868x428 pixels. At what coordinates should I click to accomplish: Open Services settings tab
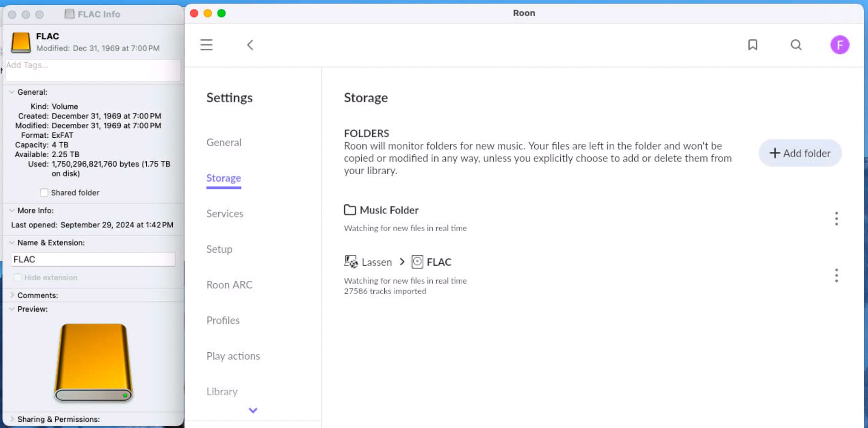pos(225,214)
